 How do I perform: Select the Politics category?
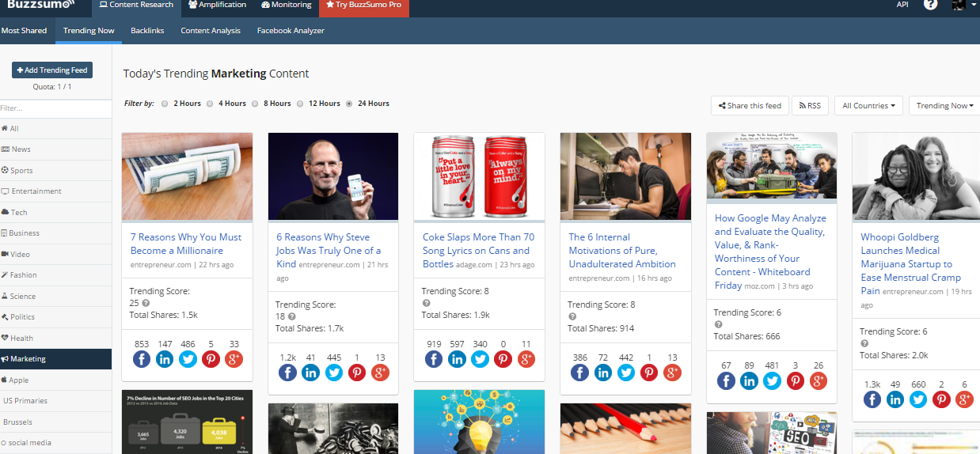55,316
